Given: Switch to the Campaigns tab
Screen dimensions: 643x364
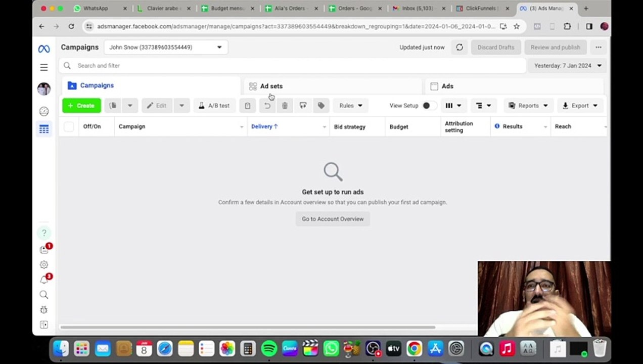Looking at the screenshot, I should [151, 85].
